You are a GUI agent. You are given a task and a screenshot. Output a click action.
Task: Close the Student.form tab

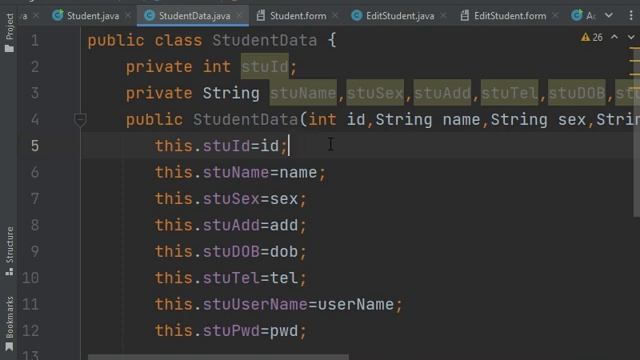tap(335, 16)
